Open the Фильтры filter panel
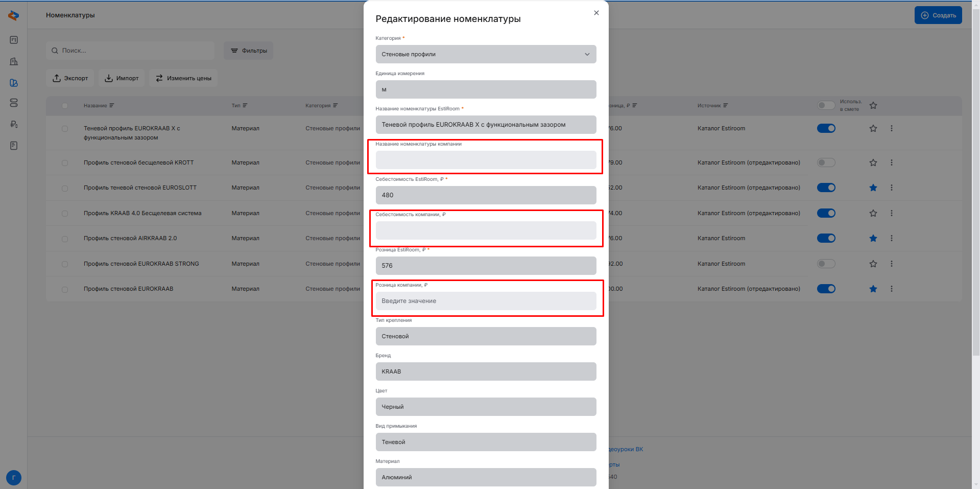980x489 pixels. [x=248, y=51]
